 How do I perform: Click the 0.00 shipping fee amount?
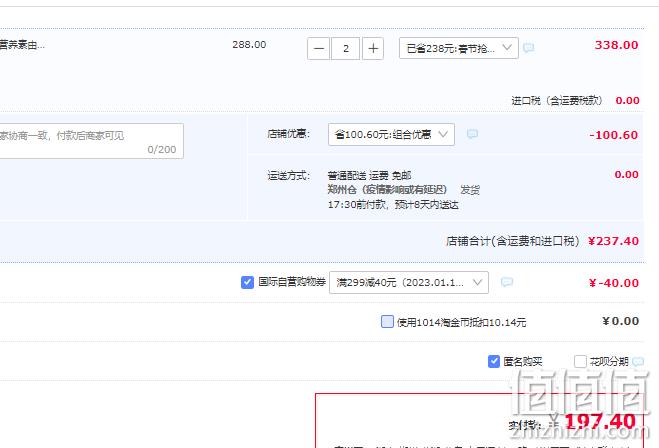click(627, 174)
